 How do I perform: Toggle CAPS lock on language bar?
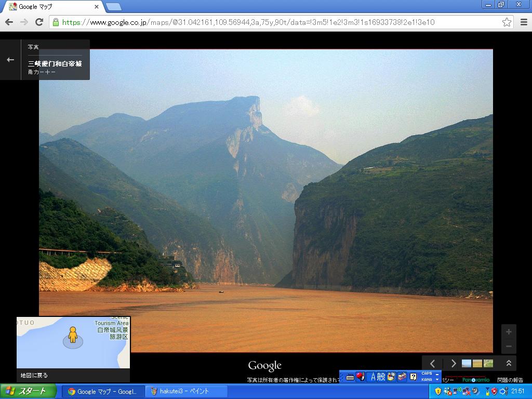click(x=427, y=374)
